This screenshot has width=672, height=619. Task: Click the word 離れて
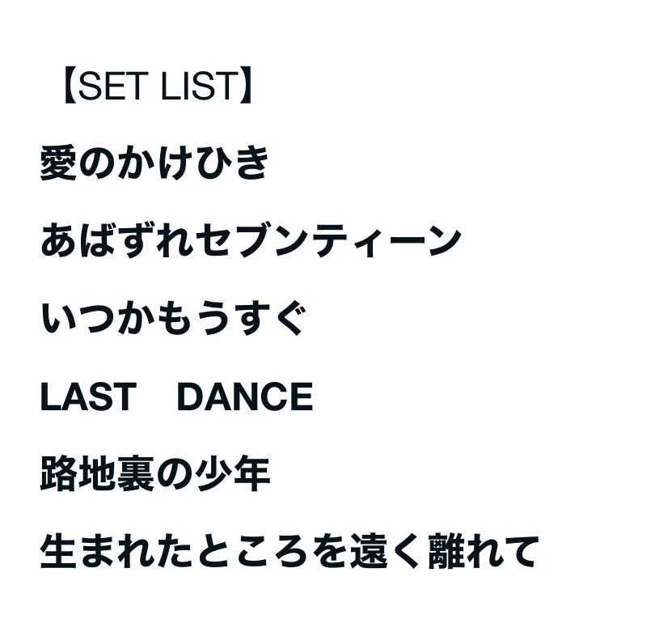483,552
